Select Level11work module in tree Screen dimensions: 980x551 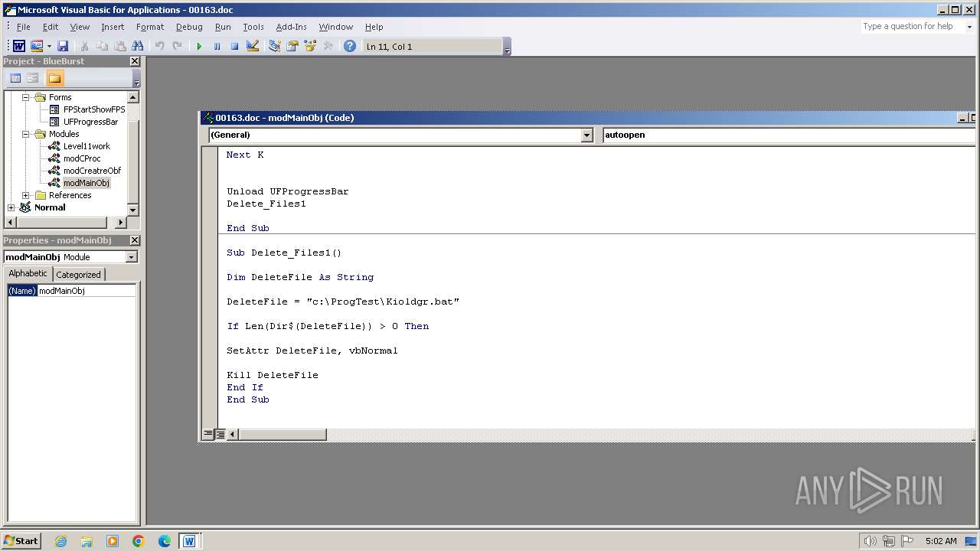87,146
